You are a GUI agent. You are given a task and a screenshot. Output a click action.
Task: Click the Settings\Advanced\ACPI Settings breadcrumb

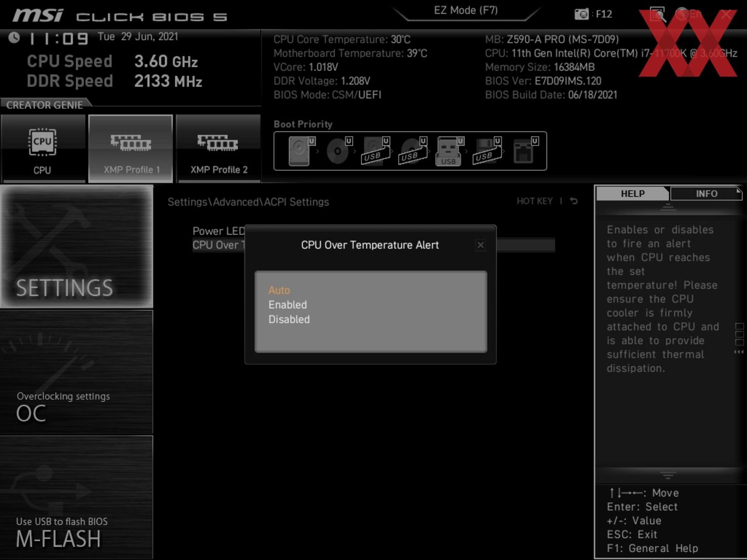click(248, 202)
